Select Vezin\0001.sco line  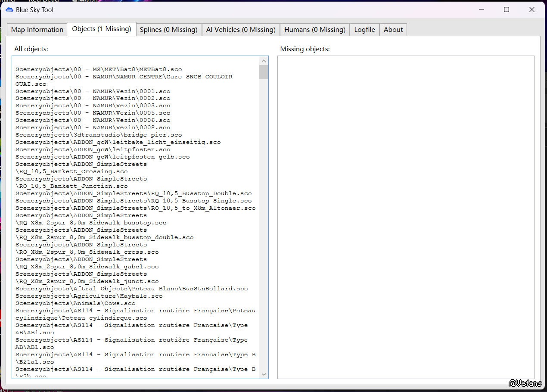coord(93,91)
